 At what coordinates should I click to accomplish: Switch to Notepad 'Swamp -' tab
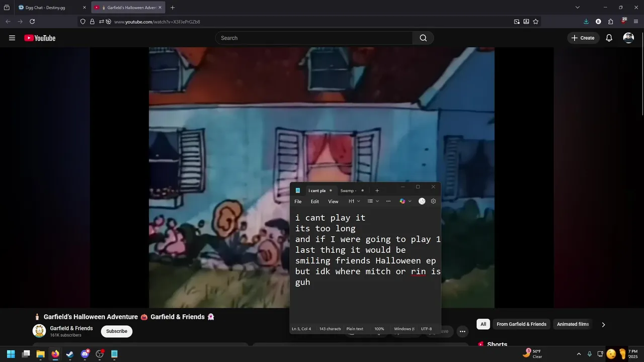point(351,191)
